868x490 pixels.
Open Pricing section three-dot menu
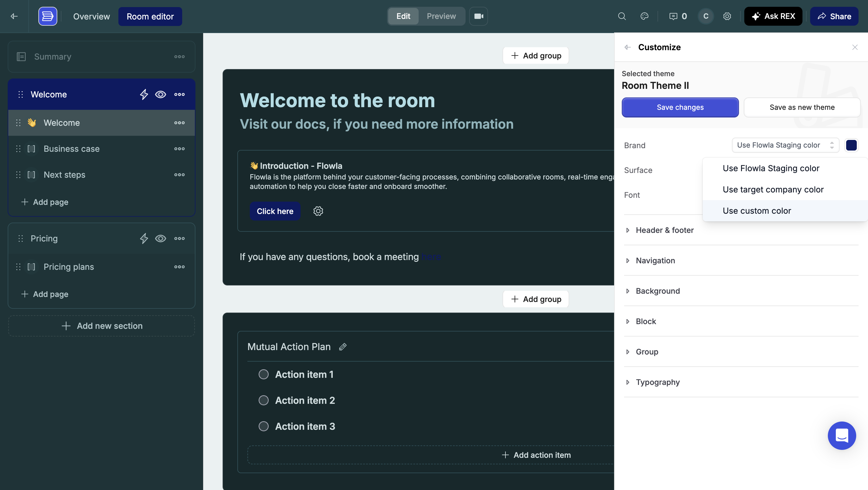click(x=179, y=239)
